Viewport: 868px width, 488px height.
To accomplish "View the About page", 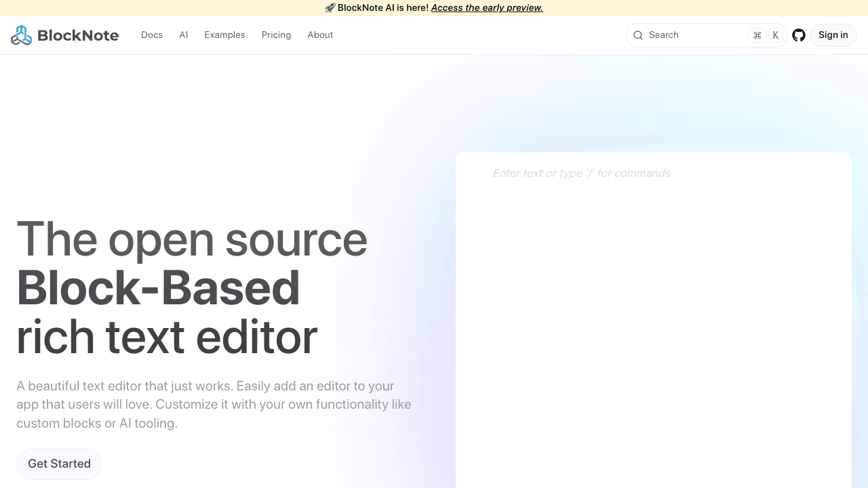I will [x=319, y=35].
